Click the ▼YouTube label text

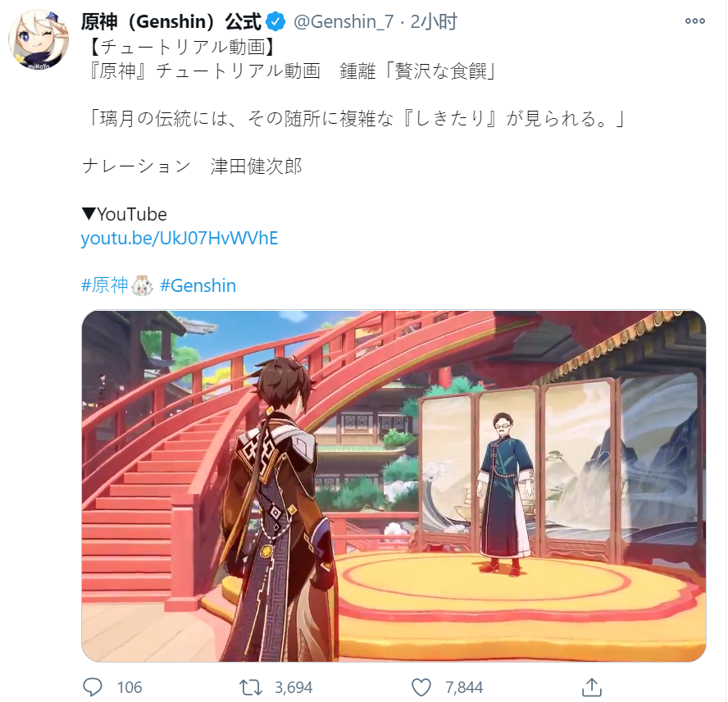coord(124,214)
